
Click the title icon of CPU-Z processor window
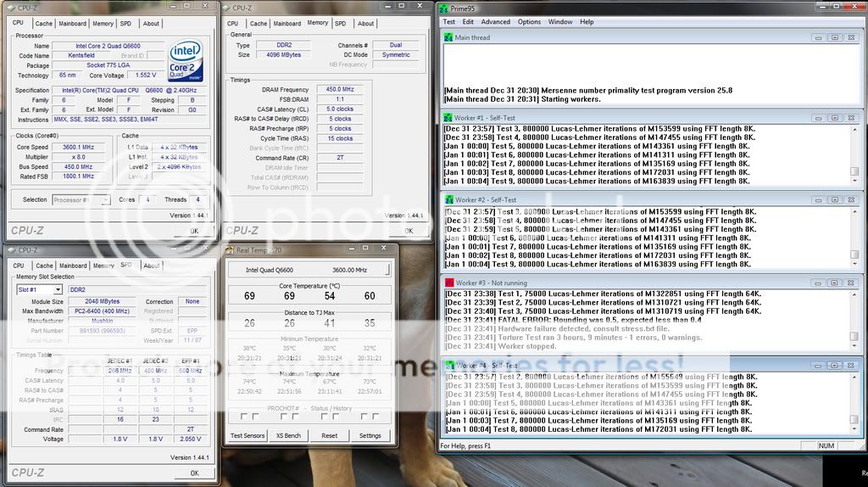tap(12, 8)
